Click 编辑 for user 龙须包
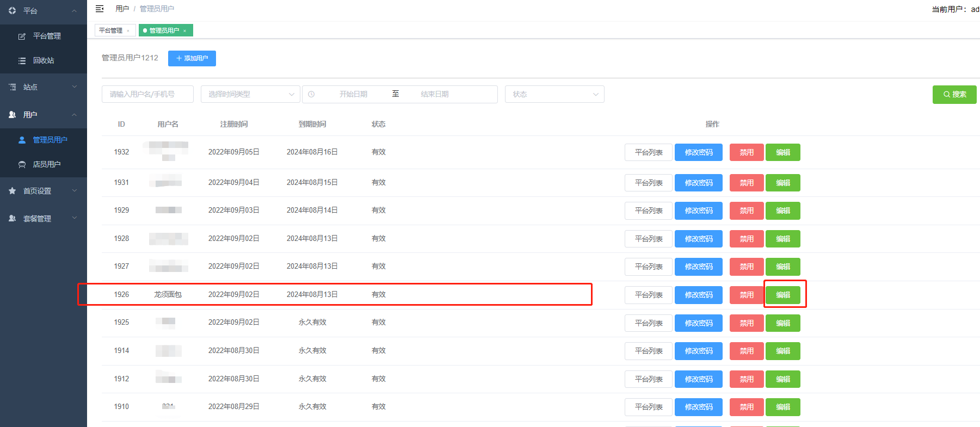 coord(782,295)
